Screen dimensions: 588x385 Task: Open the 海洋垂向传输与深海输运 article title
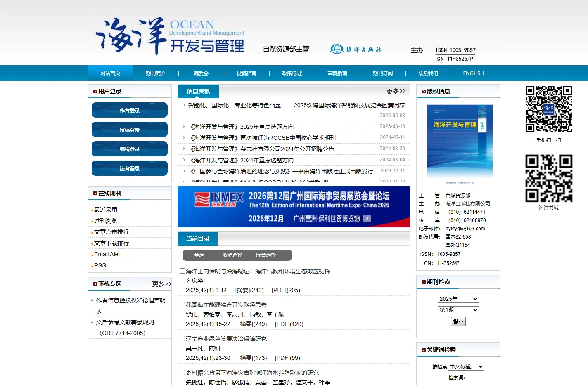258,271
